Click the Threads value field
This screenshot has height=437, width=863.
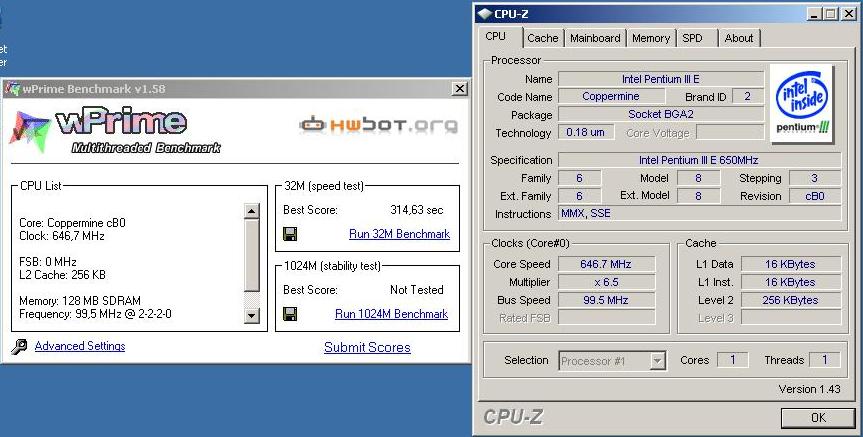(x=825, y=360)
